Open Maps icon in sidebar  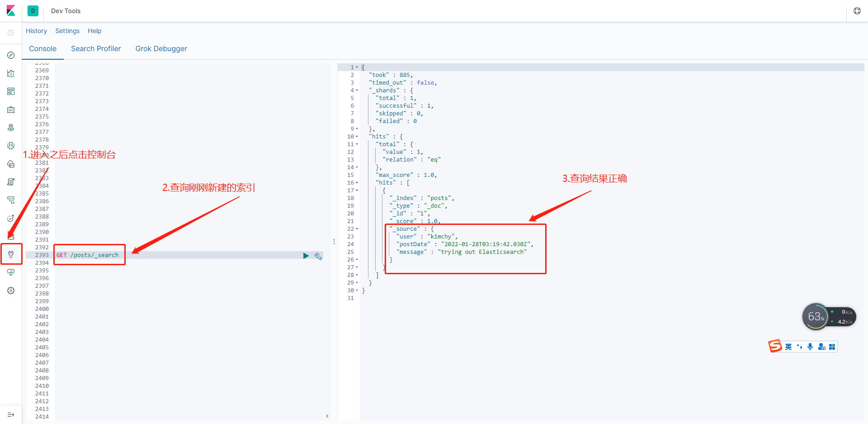[x=11, y=128]
